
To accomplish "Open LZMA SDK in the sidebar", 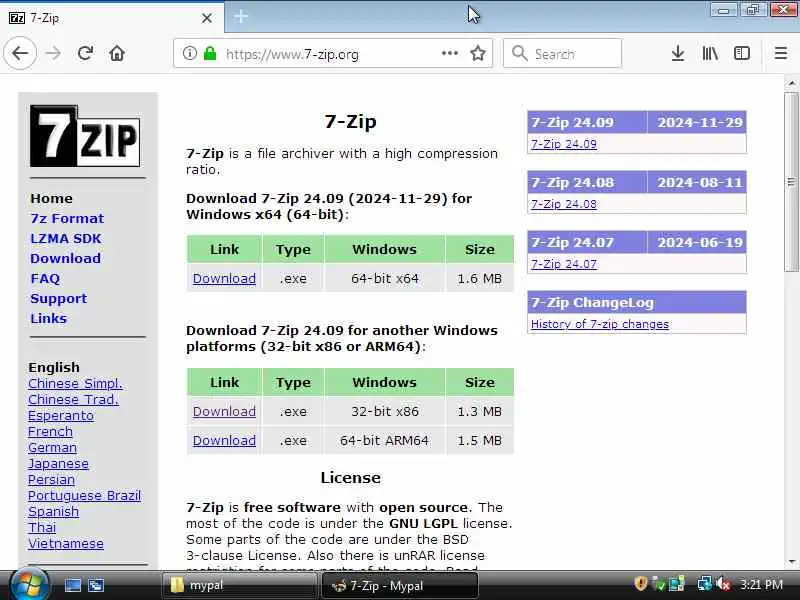I will [66, 238].
